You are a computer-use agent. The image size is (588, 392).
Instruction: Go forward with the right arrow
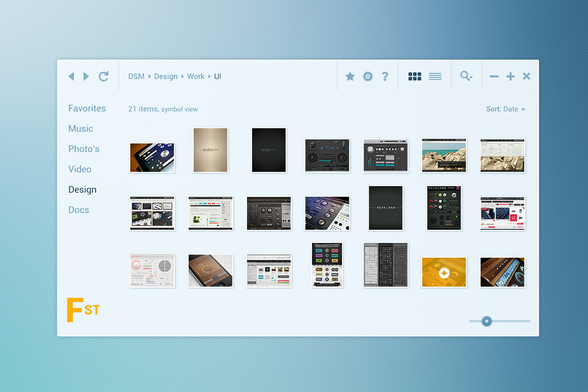tap(86, 76)
